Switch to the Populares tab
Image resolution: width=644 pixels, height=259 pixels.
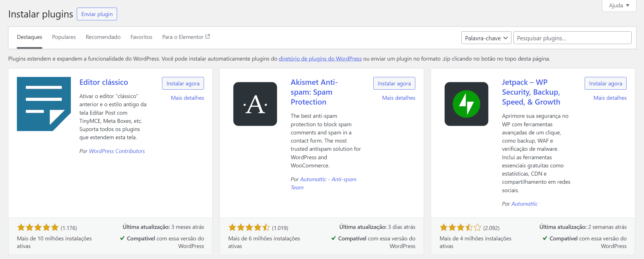[64, 37]
